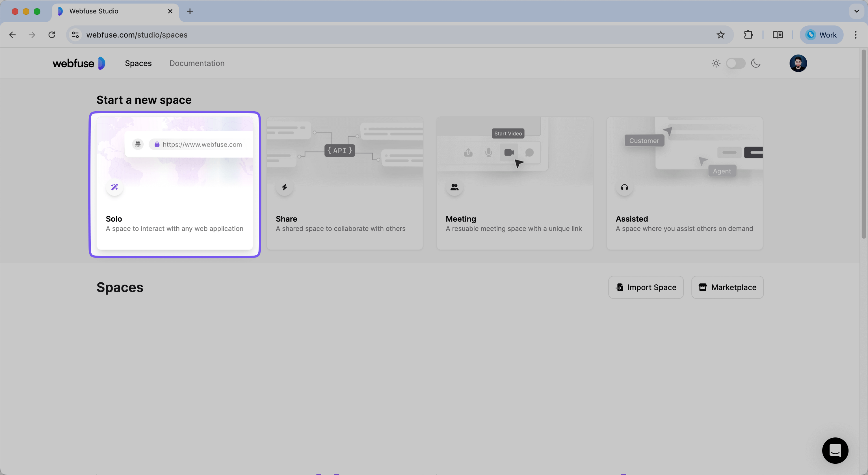Open the Spaces navigation item

click(x=138, y=63)
